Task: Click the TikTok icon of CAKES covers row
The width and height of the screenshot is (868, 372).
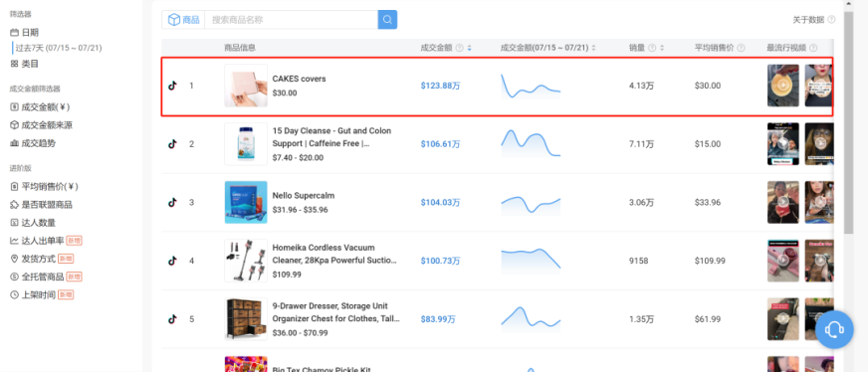Action: tap(172, 86)
